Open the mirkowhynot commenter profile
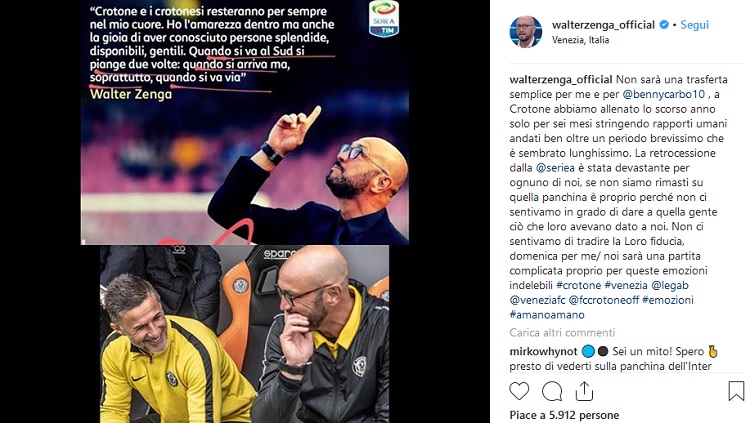The width and height of the screenshot is (750, 423). [x=543, y=352]
